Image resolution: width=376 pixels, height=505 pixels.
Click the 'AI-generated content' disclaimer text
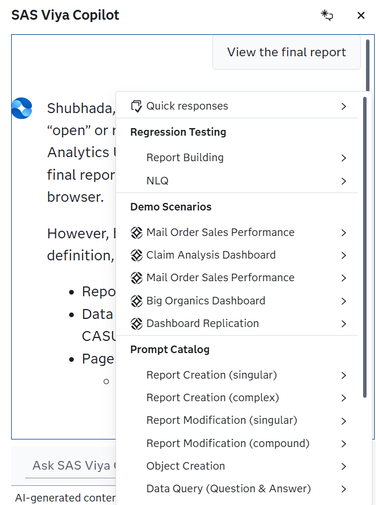pyautogui.click(x=65, y=498)
